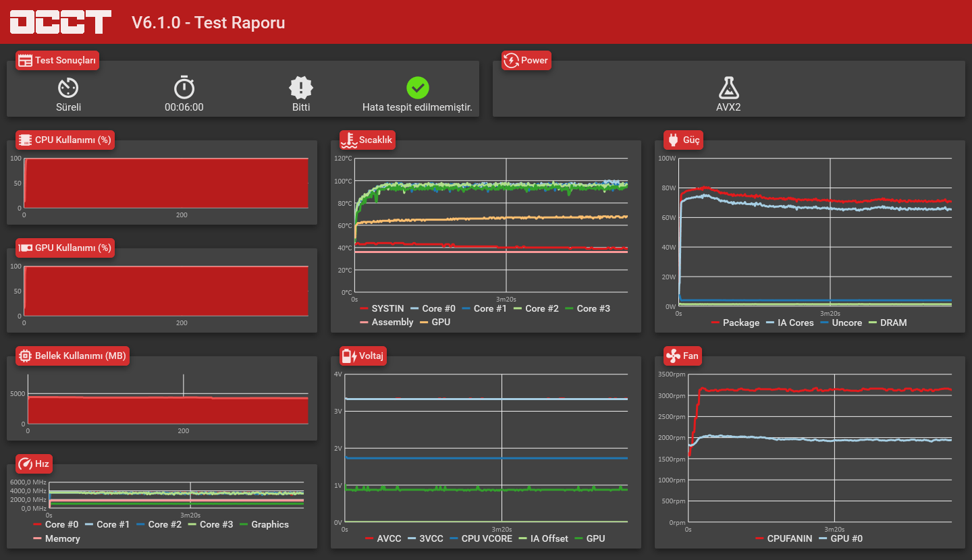The height and width of the screenshot is (560, 972).
Task: Click the green checkmark no-errors icon
Action: pos(418,88)
